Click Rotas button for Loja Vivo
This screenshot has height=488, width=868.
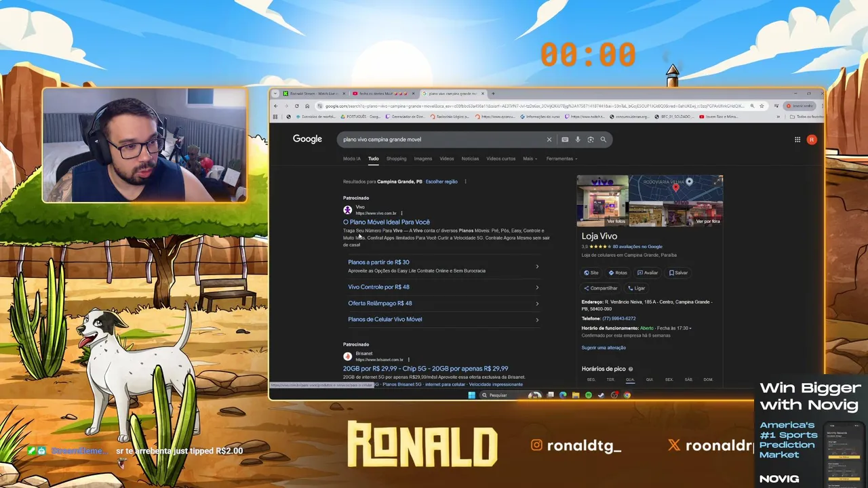pyautogui.click(x=618, y=272)
